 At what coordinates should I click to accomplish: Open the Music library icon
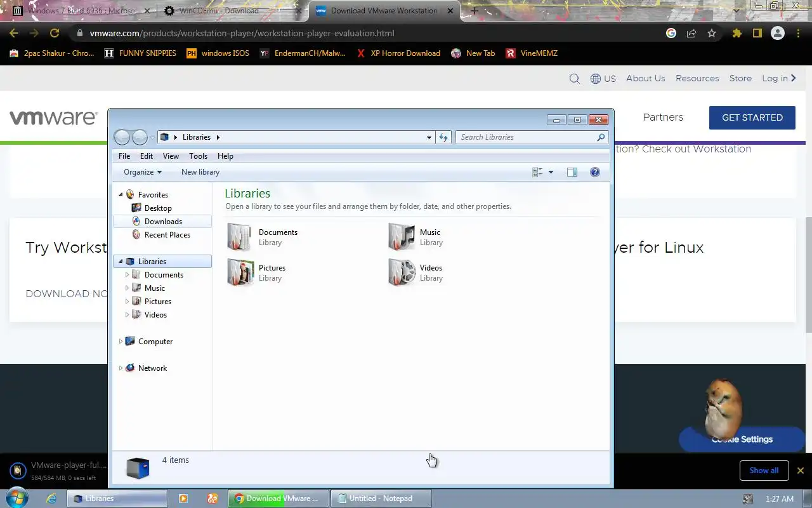pos(402,237)
